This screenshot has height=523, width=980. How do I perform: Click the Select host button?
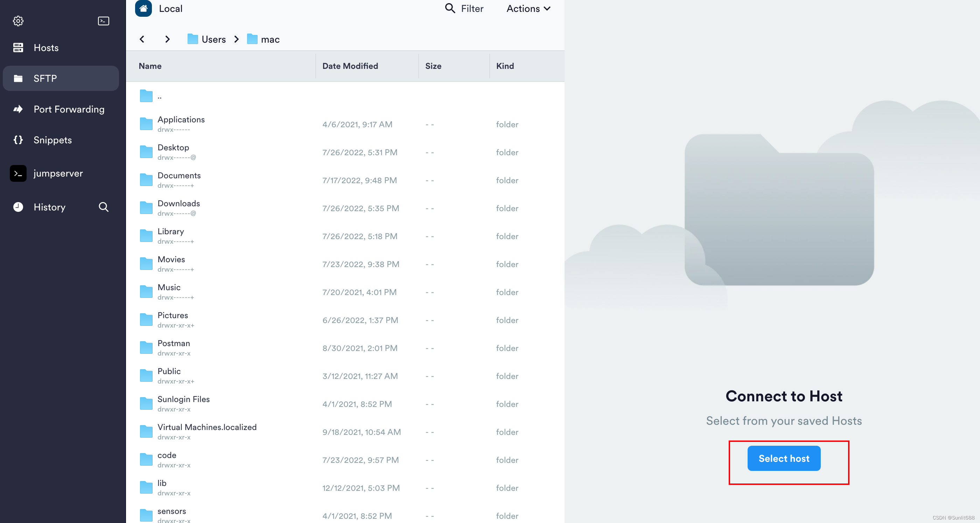tap(784, 458)
